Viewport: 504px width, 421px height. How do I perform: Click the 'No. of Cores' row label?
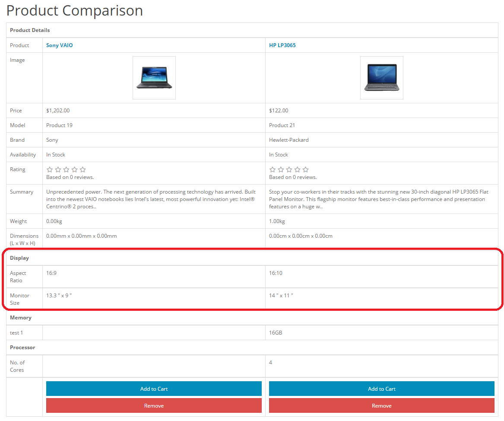coord(17,367)
